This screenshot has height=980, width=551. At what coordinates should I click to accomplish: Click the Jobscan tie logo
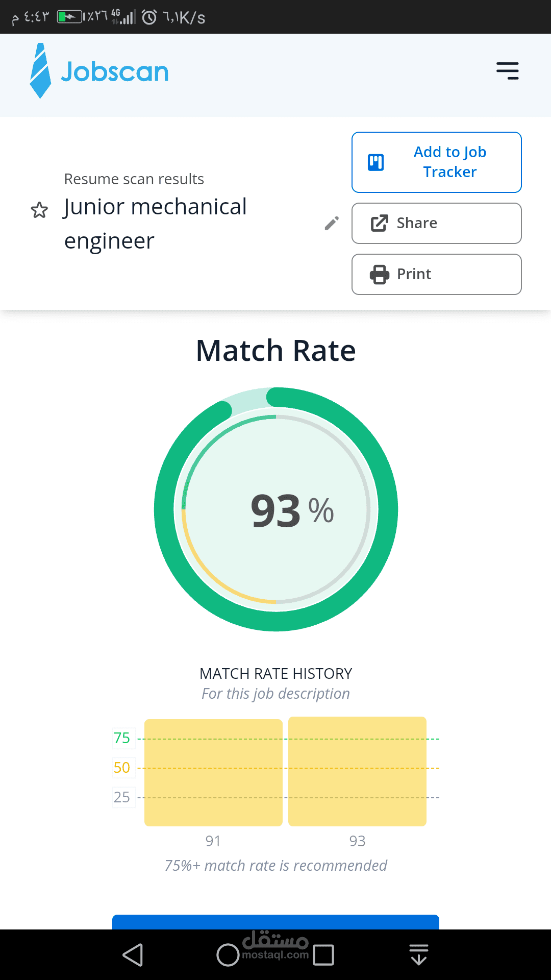[x=40, y=71]
